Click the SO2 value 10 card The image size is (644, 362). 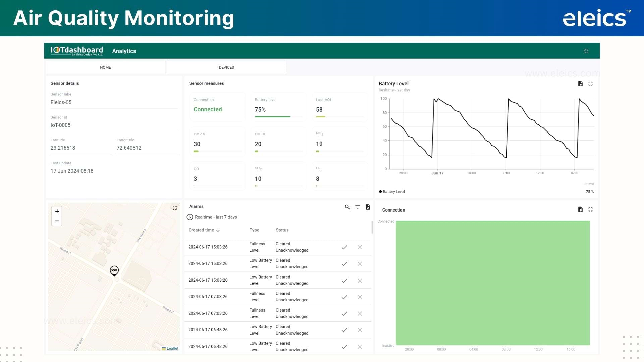pos(278,176)
